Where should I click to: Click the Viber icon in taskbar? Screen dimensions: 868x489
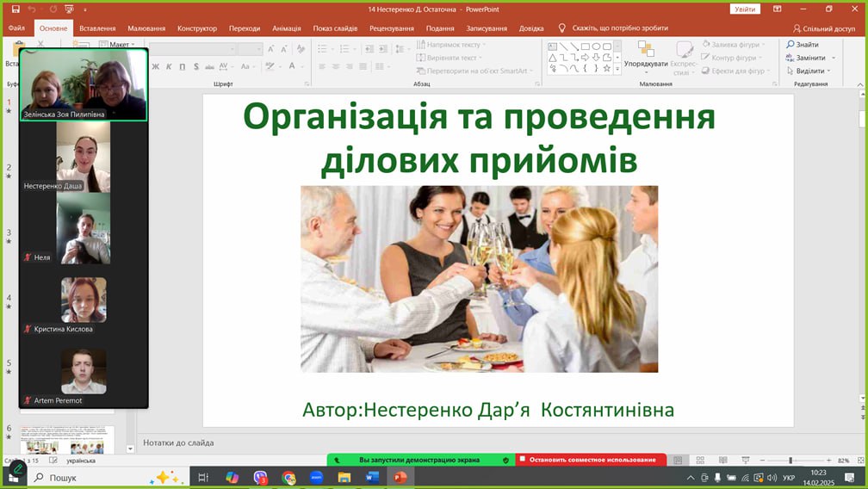(261, 477)
